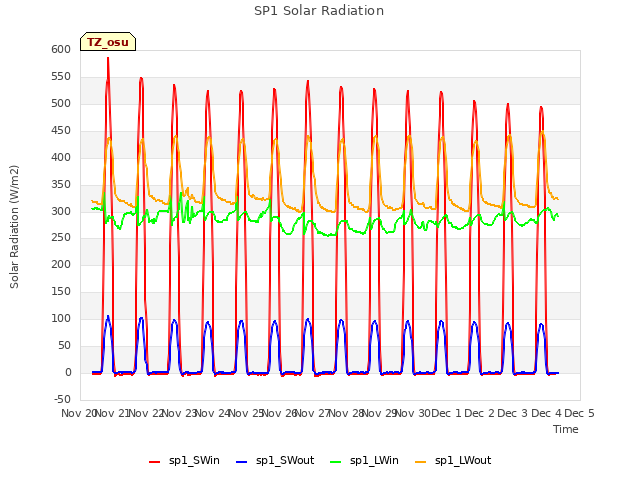Click the Dec 2 x-axis label
Viewport: 640px width, 480px height.
point(479,413)
